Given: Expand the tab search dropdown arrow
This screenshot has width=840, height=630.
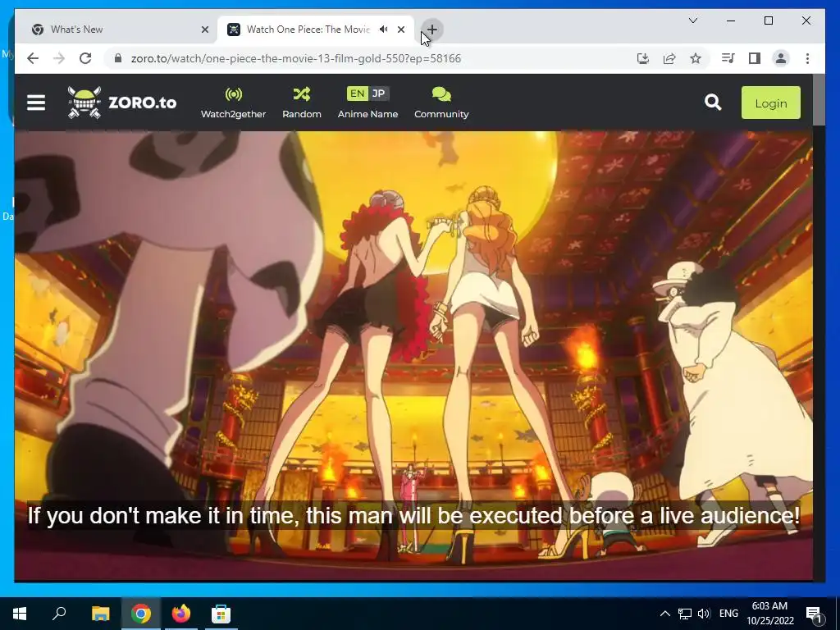Looking at the screenshot, I should pos(692,21).
